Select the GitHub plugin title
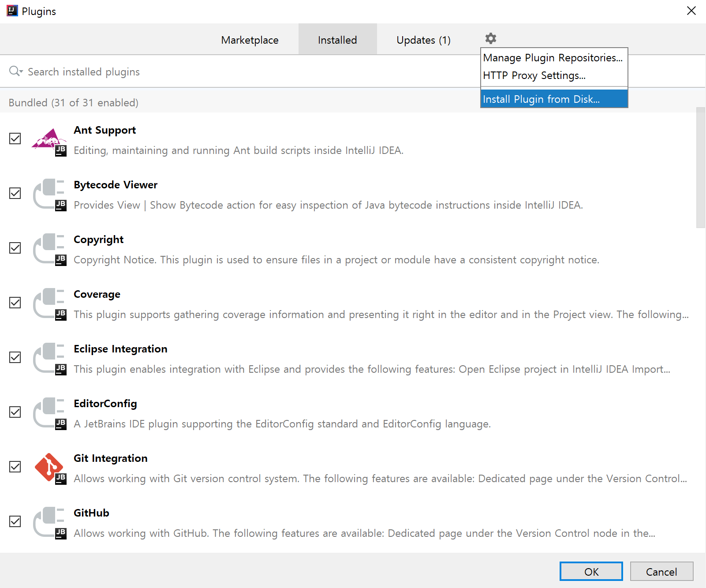This screenshot has width=706, height=588. coord(91,513)
